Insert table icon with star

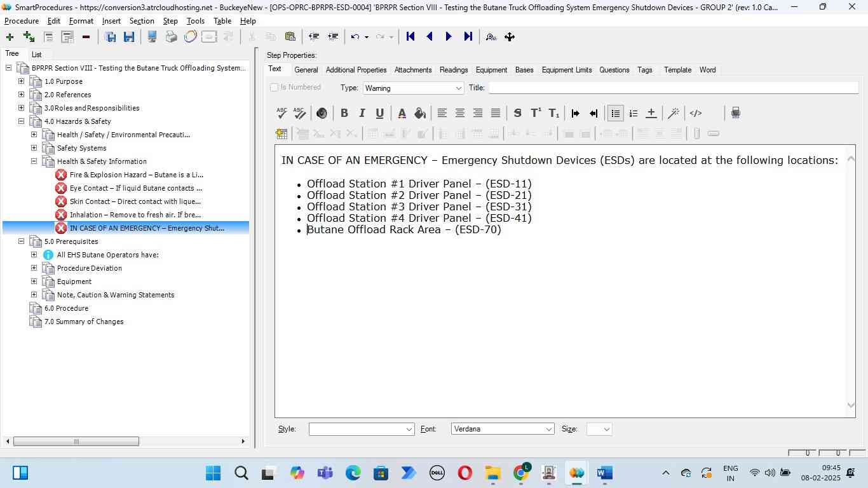click(281, 133)
